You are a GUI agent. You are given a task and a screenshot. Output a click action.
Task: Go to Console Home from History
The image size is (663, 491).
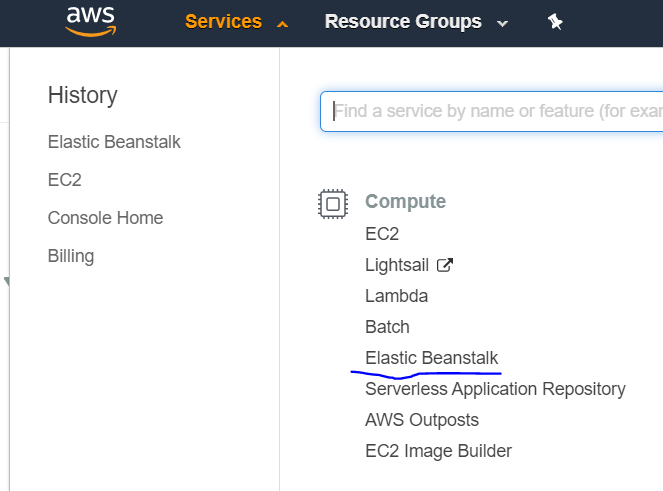tap(105, 218)
